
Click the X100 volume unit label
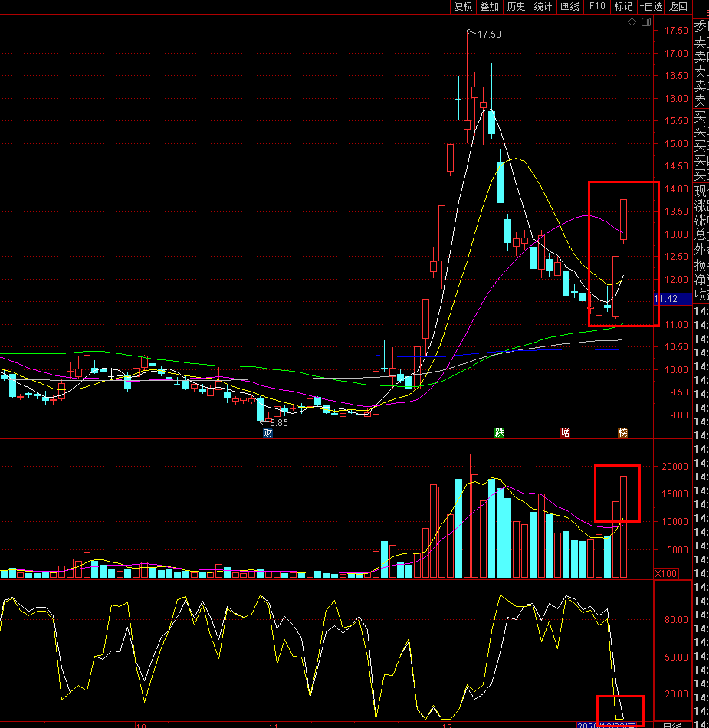[666, 574]
